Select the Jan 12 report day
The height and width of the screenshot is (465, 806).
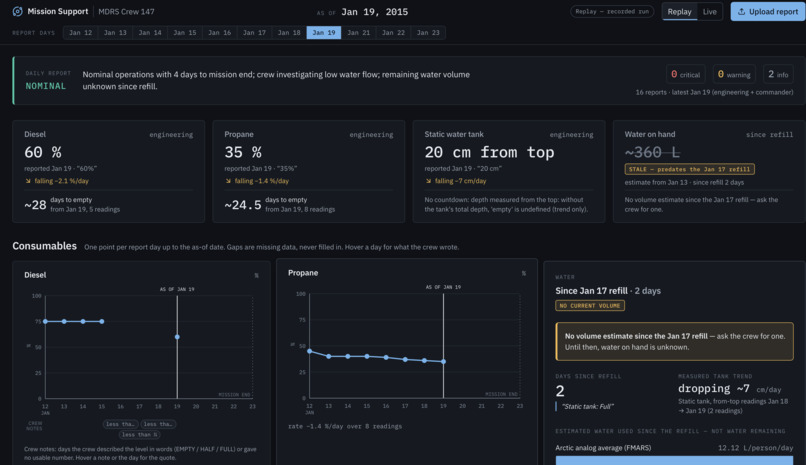80,32
